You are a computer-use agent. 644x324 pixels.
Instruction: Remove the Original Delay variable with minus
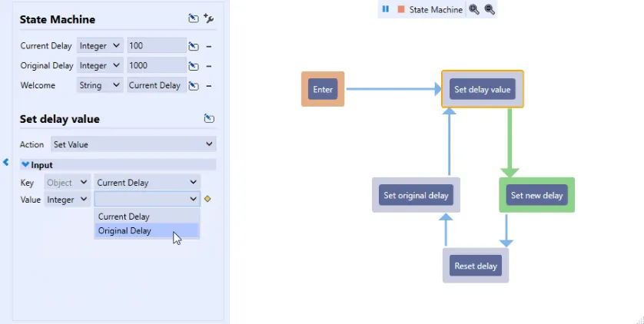click(x=208, y=66)
